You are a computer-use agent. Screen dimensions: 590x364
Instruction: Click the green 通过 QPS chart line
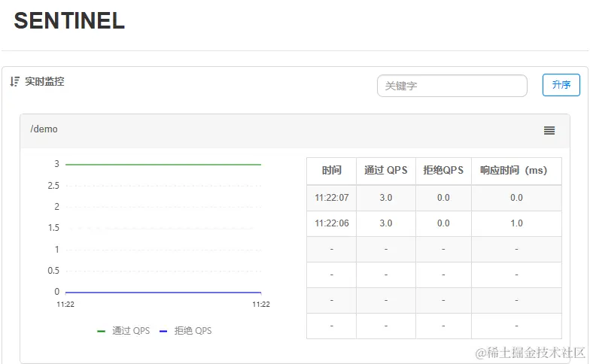click(163, 164)
